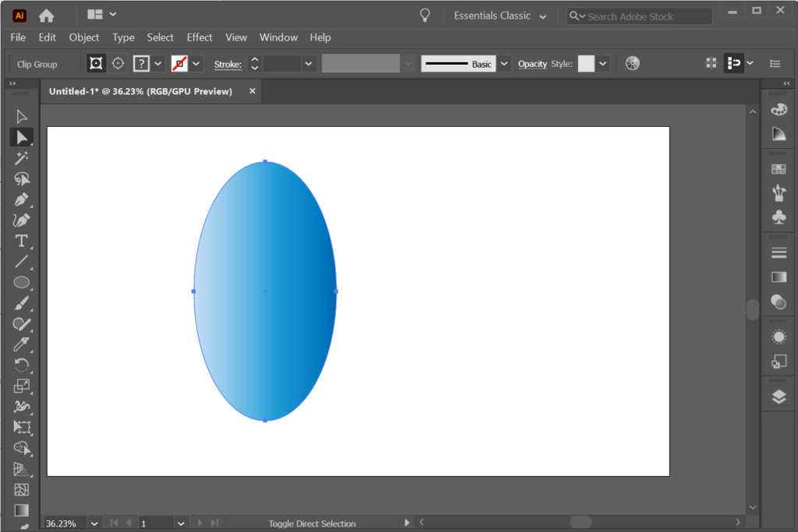798x532 pixels.
Task: Select the Selection tool
Action: point(22,116)
